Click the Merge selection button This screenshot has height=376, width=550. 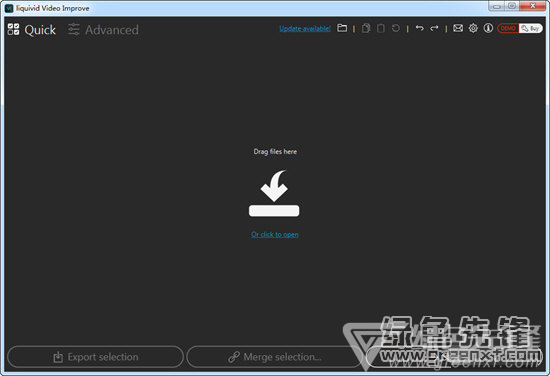[275, 357]
